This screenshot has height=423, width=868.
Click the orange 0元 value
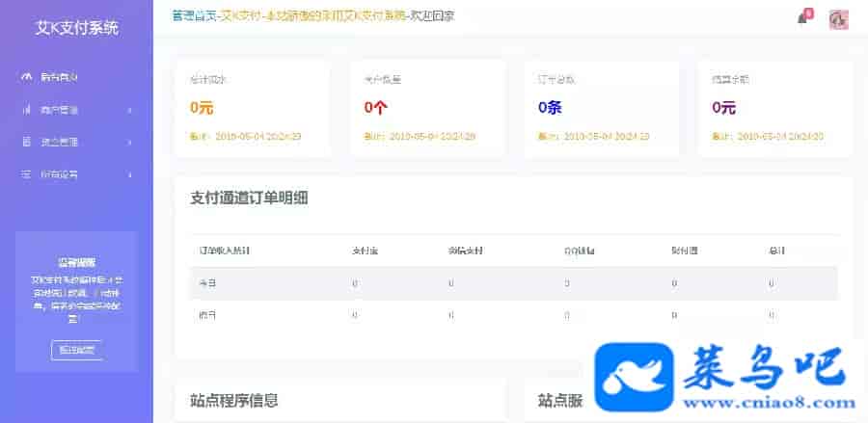click(202, 108)
